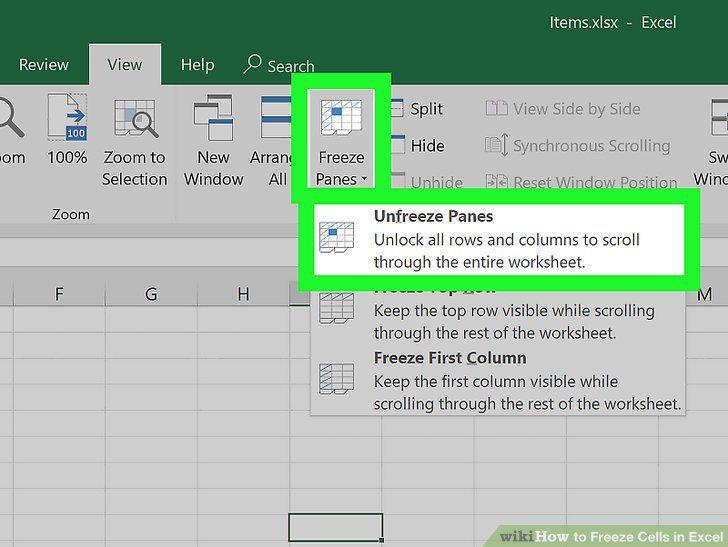Click the Unfreeze Panes menu icon
Image resolution: width=728 pixels, height=547 pixels.
(x=337, y=237)
